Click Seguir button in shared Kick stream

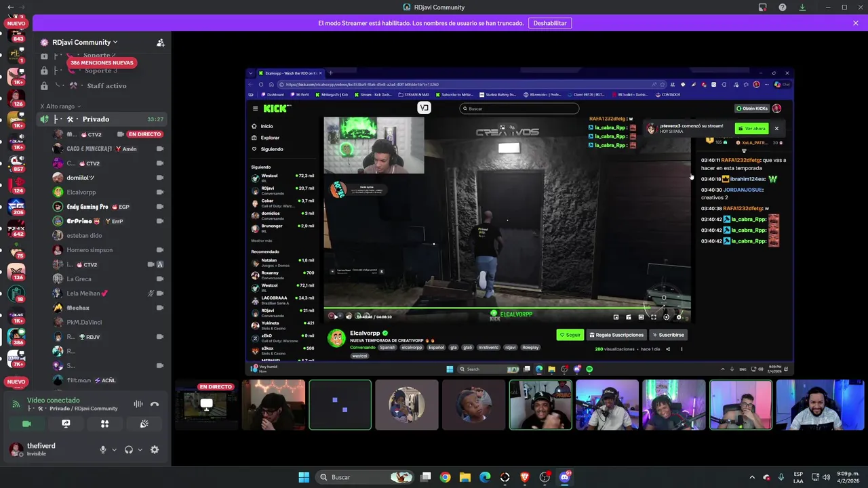coord(570,335)
